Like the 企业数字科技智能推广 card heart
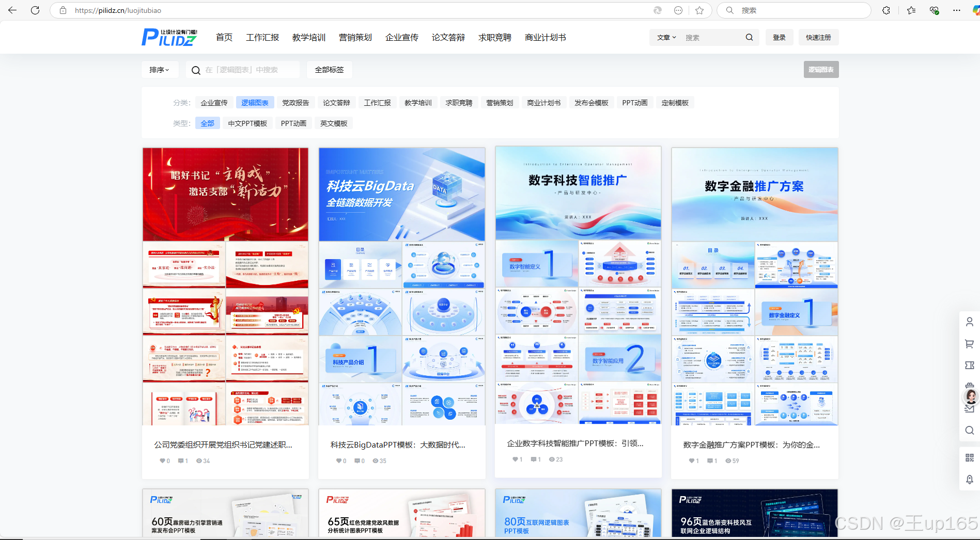Screen dimensions: 980x540 (515, 459)
